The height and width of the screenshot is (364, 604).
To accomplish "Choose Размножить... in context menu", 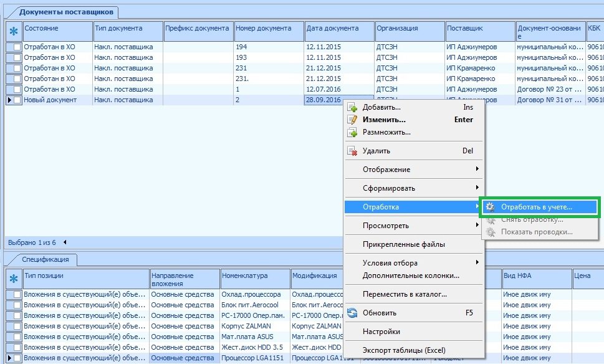I will pos(414,133).
